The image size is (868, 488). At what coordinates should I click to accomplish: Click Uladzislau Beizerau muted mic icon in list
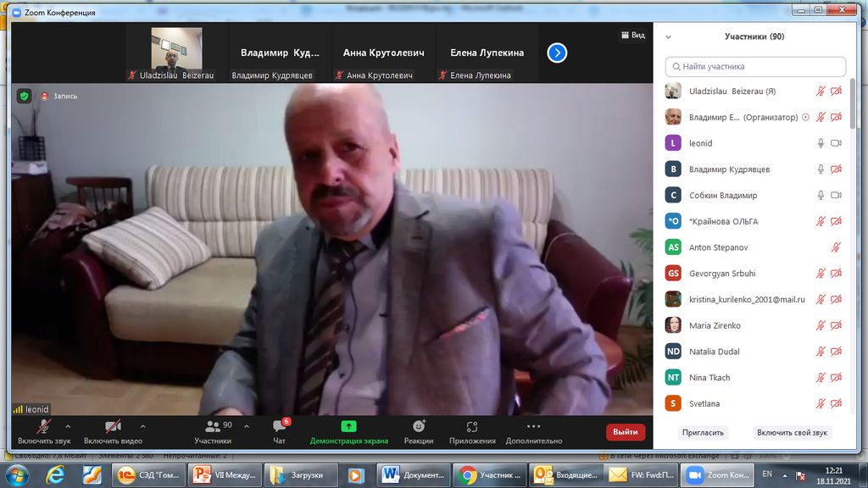click(821, 91)
